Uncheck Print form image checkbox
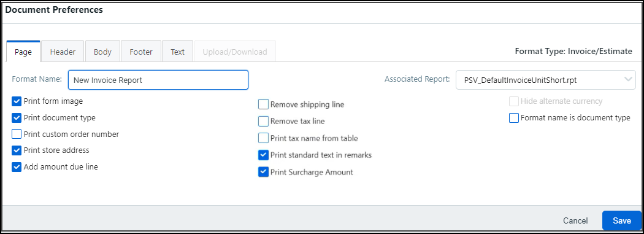 click(17, 101)
